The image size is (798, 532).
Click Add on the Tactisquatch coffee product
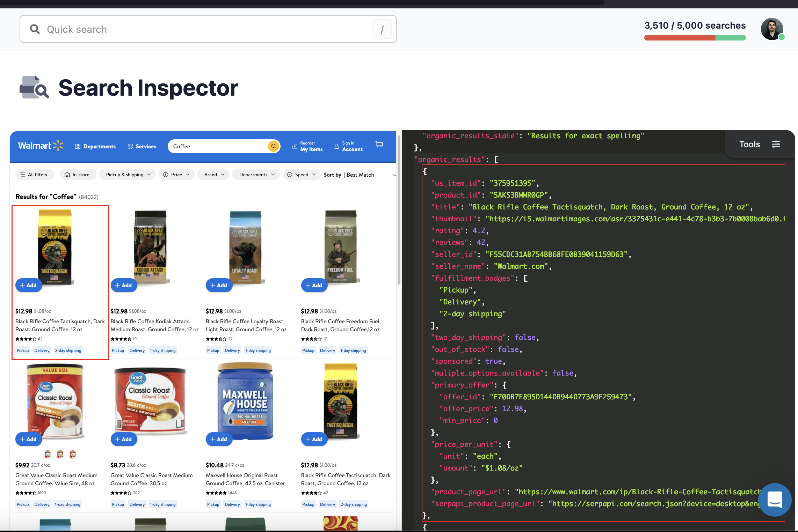(29, 285)
